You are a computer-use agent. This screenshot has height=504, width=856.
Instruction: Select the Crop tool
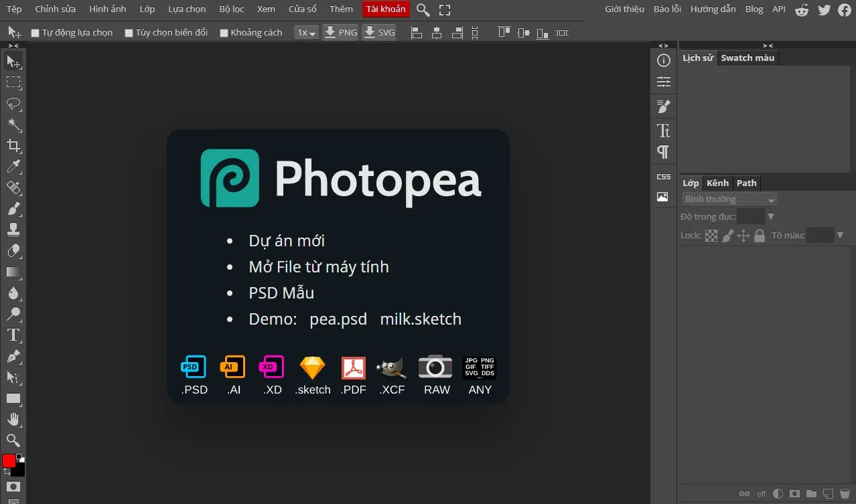point(14,146)
